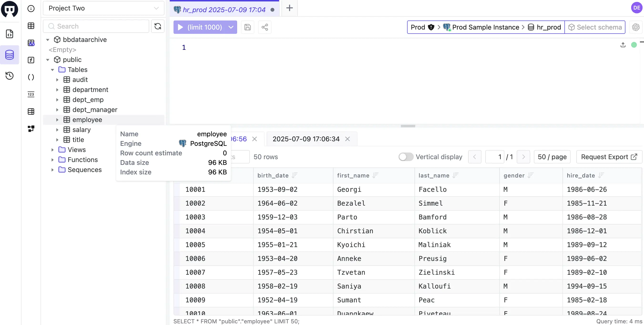Open the worksheets panel in the left rail

click(10, 34)
